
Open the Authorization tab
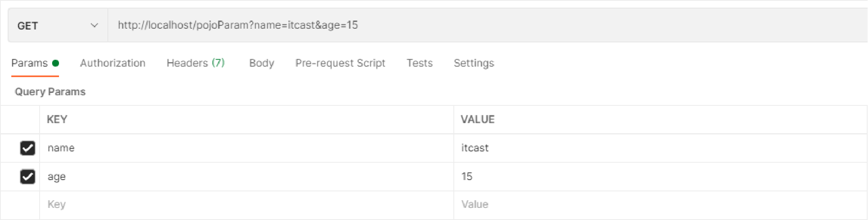(x=113, y=63)
